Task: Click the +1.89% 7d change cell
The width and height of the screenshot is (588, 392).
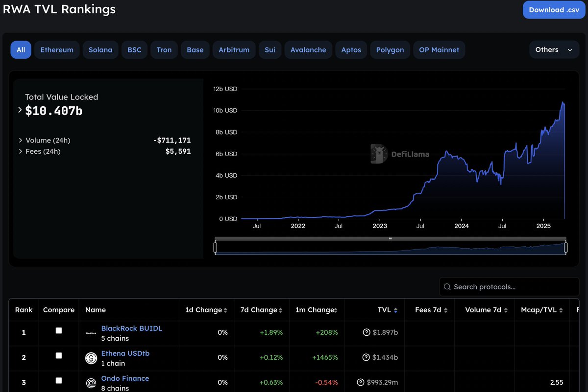Action: point(271,333)
